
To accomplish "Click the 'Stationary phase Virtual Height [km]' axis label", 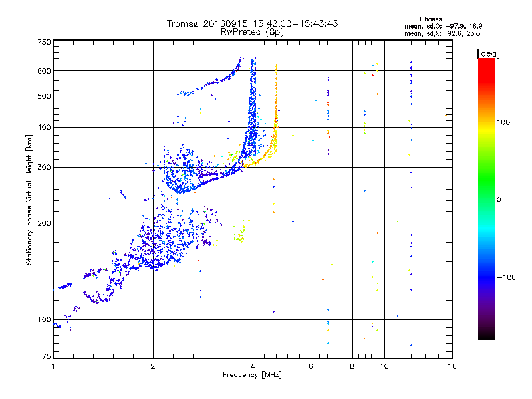I will pyautogui.click(x=29, y=199).
